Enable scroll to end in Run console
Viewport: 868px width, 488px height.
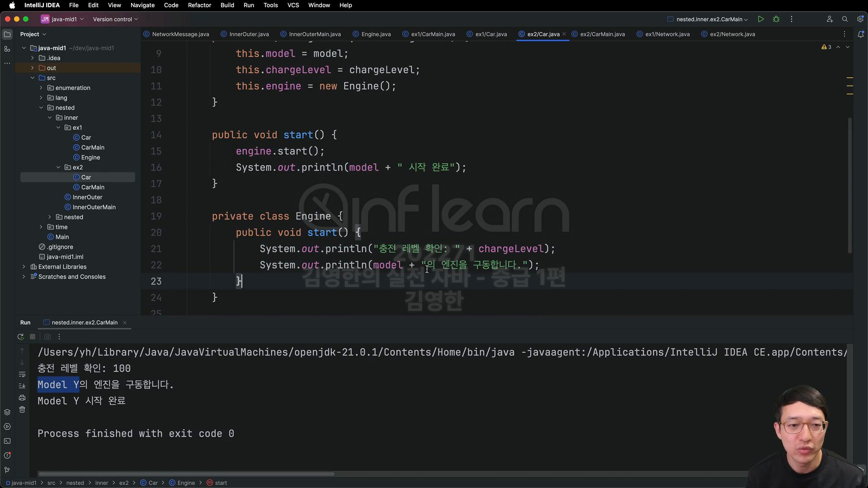click(x=22, y=386)
